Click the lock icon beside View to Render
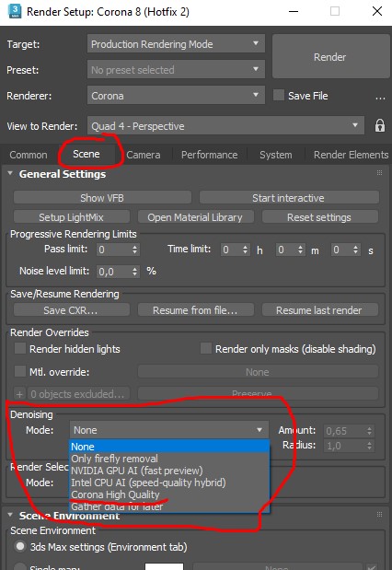This screenshot has width=392, height=570. pos(380,126)
